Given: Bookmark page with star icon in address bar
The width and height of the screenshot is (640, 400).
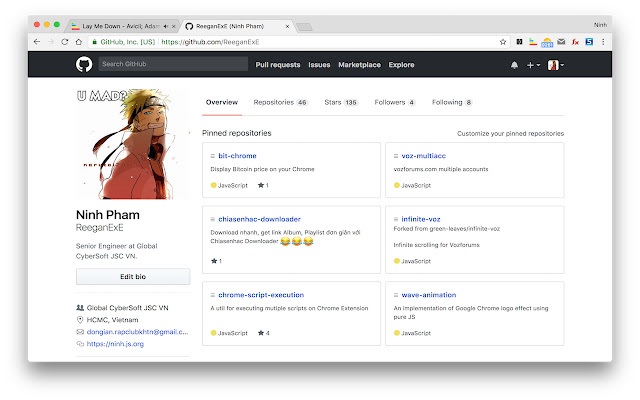Looking at the screenshot, I should click(x=503, y=42).
